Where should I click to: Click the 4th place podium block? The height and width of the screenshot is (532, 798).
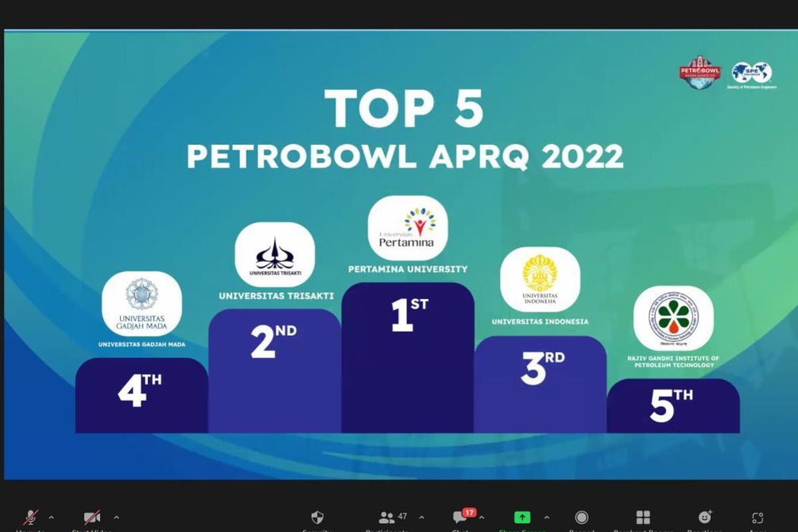[x=142, y=396]
